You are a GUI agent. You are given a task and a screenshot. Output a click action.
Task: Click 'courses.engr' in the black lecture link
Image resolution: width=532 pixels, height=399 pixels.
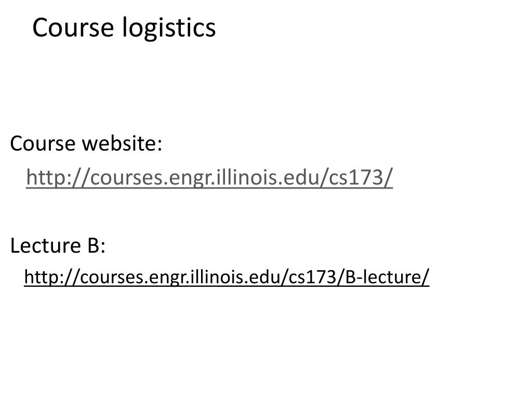pyautogui.click(x=134, y=277)
